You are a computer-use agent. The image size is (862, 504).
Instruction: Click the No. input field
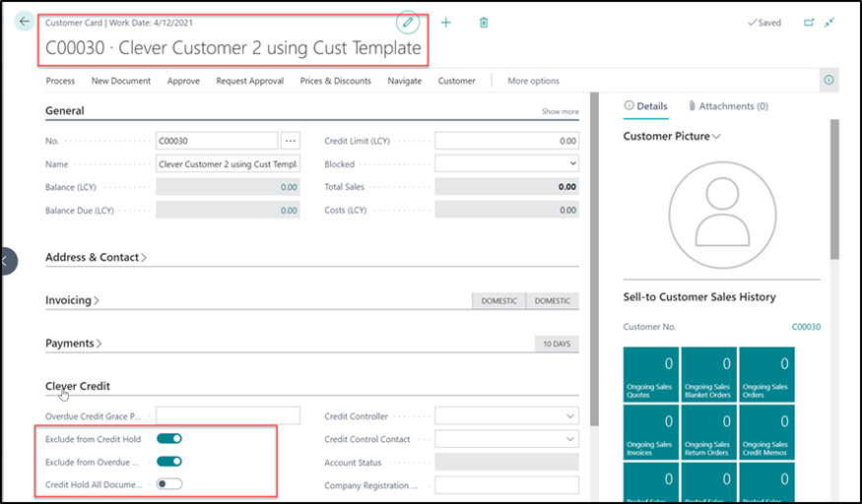(x=217, y=141)
